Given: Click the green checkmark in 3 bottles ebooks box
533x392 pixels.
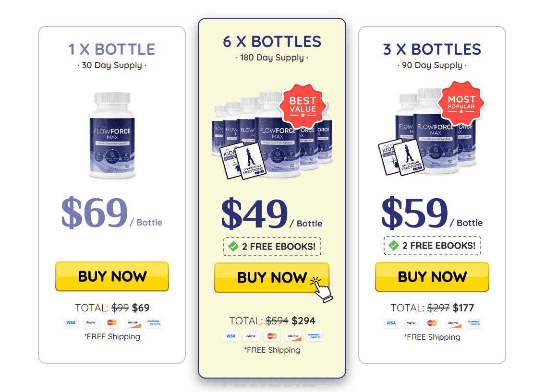Looking at the screenshot, I should (x=394, y=245).
